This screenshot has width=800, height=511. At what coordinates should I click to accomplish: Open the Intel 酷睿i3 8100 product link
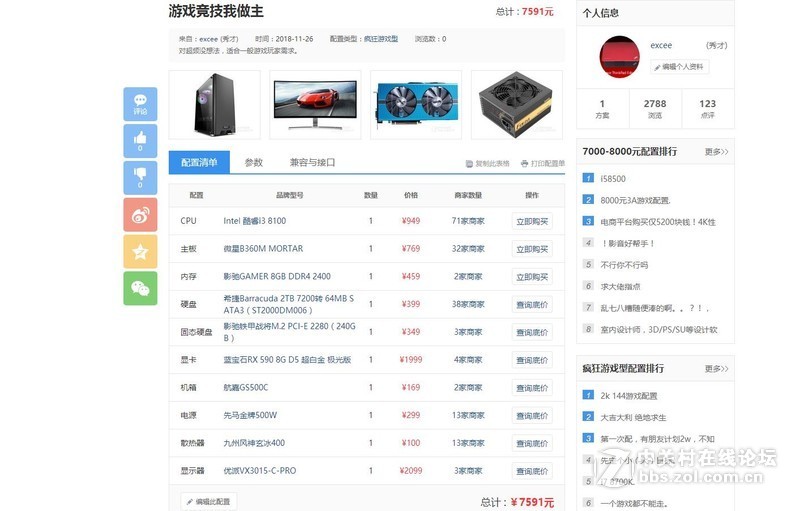point(255,221)
